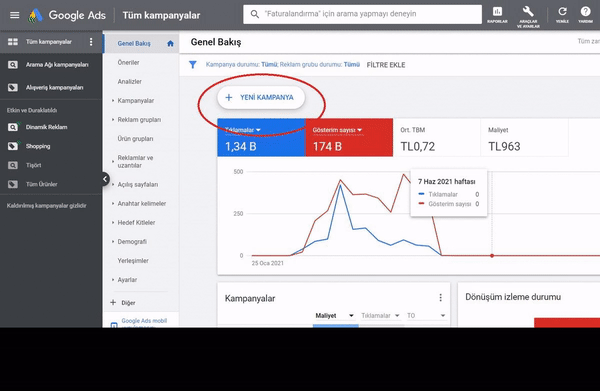Click the plus icon next to Diğer
This screenshot has width=600, height=391.
pos(113,303)
